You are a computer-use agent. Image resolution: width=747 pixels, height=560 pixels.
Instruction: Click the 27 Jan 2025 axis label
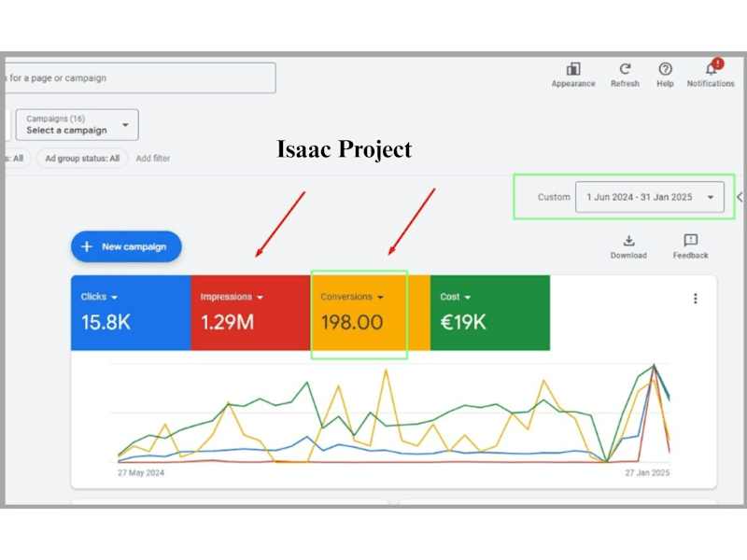click(x=647, y=473)
